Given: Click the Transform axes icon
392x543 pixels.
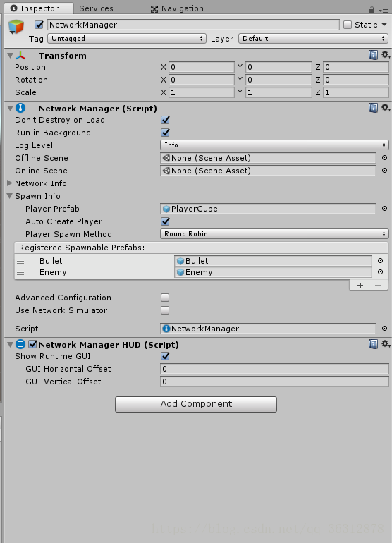Looking at the screenshot, I should coord(20,56).
